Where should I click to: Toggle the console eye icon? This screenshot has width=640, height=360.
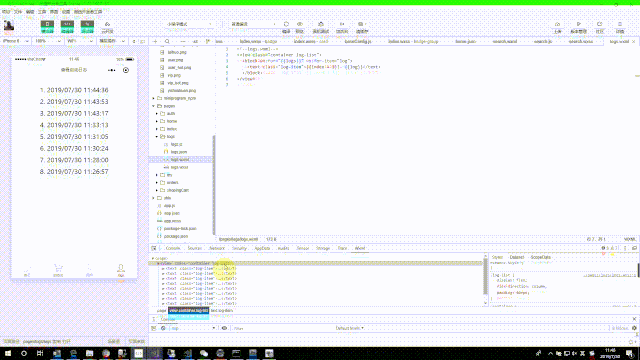(x=224, y=328)
